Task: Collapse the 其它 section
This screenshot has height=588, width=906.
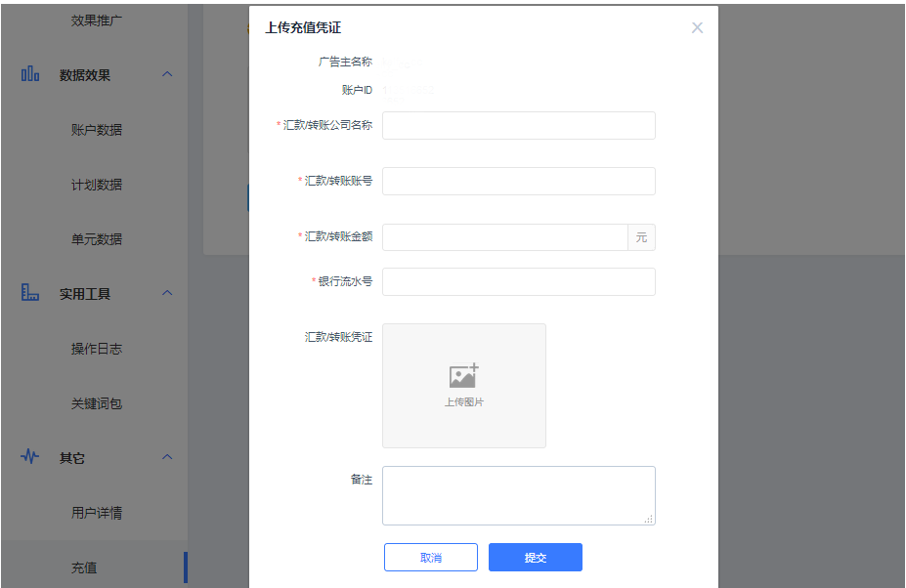Action: click(167, 457)
